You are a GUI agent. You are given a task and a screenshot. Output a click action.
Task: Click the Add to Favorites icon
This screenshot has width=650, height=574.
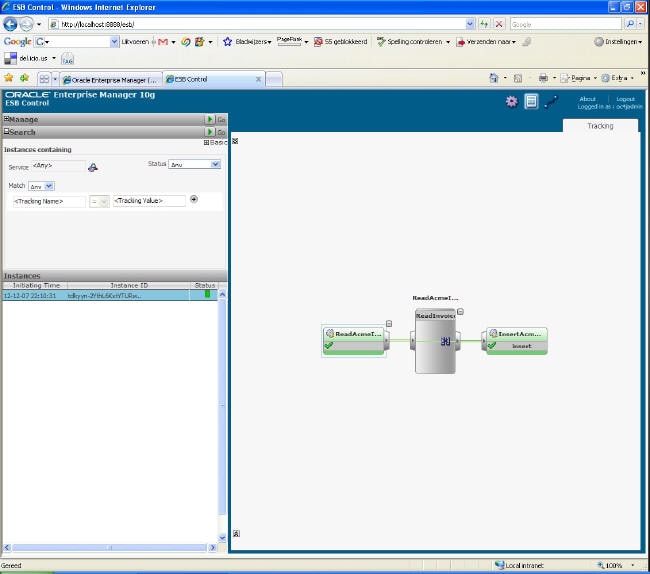[x=24, y=78]
